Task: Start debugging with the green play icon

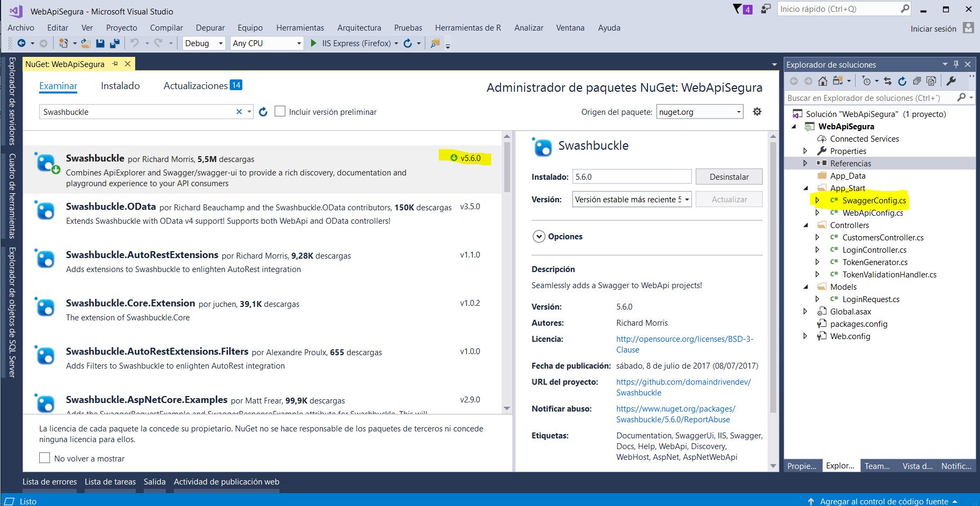Action: (x=314, y=43)
